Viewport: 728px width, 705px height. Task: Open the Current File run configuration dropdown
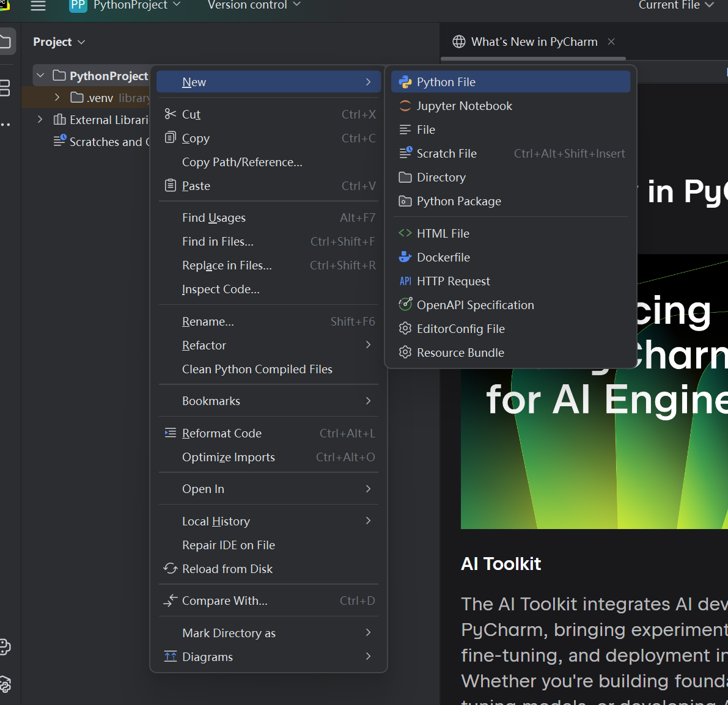coord(675,5)
